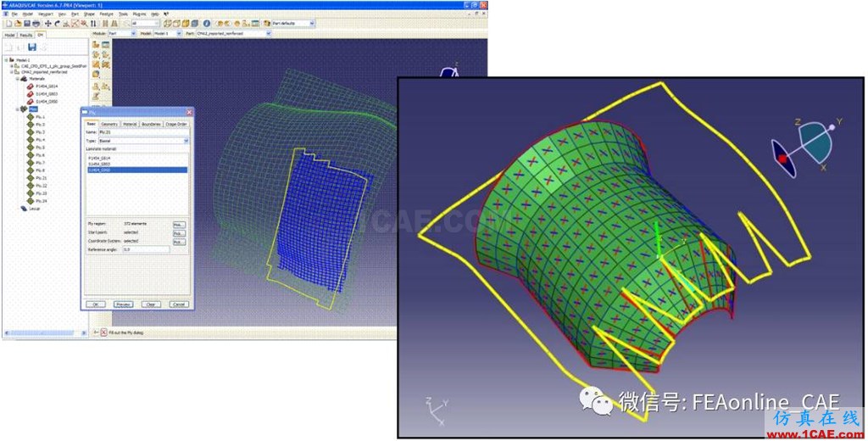The width and height of the screenshot is (868, 441).
Task: Collapse the Plies tree node
Action: pyautogui.click(x=18, y=109)
